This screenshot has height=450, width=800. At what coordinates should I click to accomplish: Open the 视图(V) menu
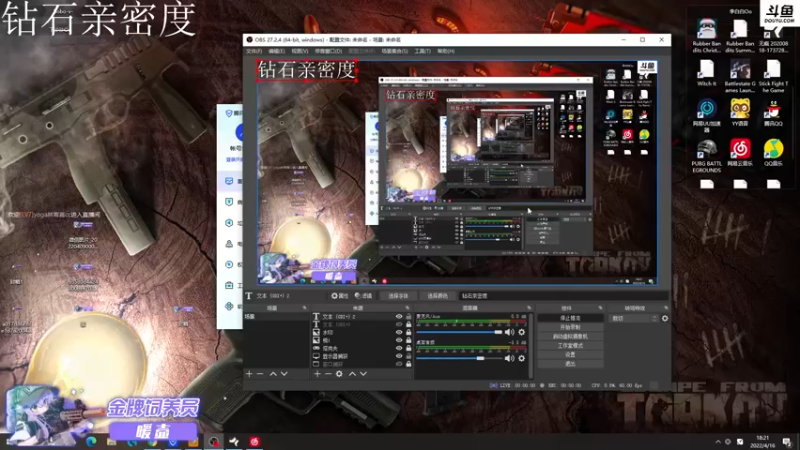(x=299, y=51)
